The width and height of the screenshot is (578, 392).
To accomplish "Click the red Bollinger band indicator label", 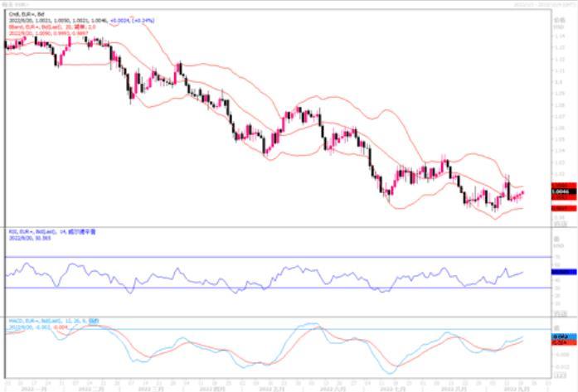I will pos(52,27).
